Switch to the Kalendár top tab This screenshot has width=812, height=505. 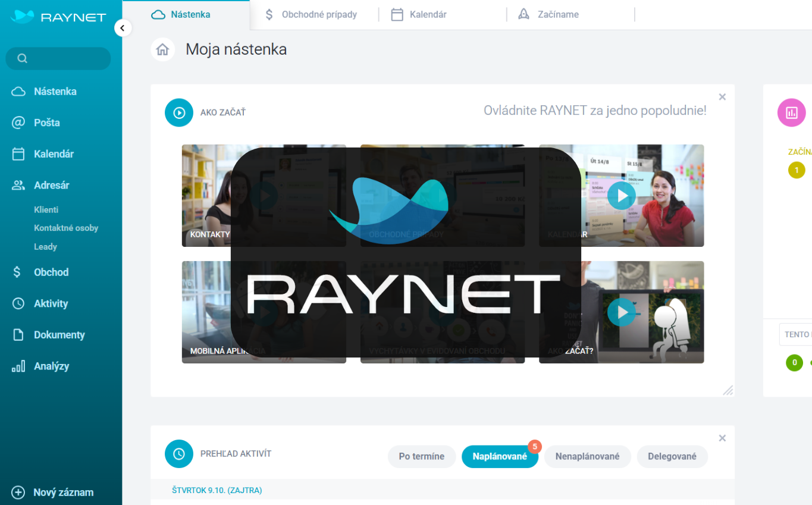[443, 15]
